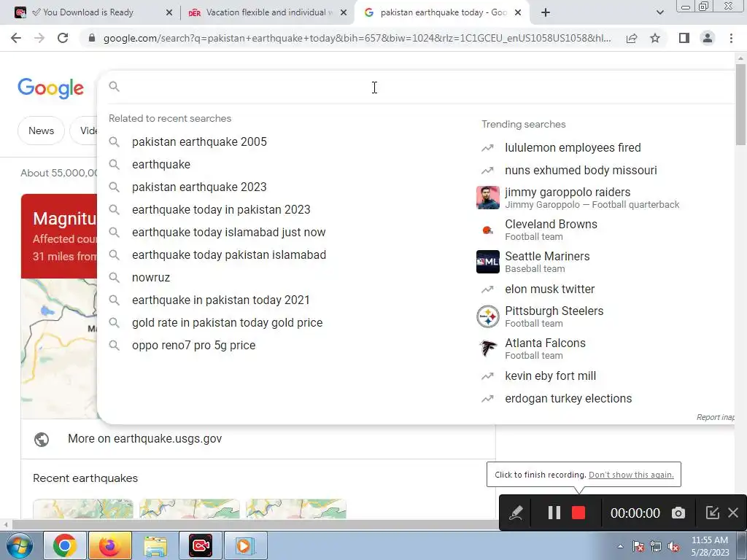
Task: Minimize the recorder toolbar to compact mode
Action: point(712,513)
